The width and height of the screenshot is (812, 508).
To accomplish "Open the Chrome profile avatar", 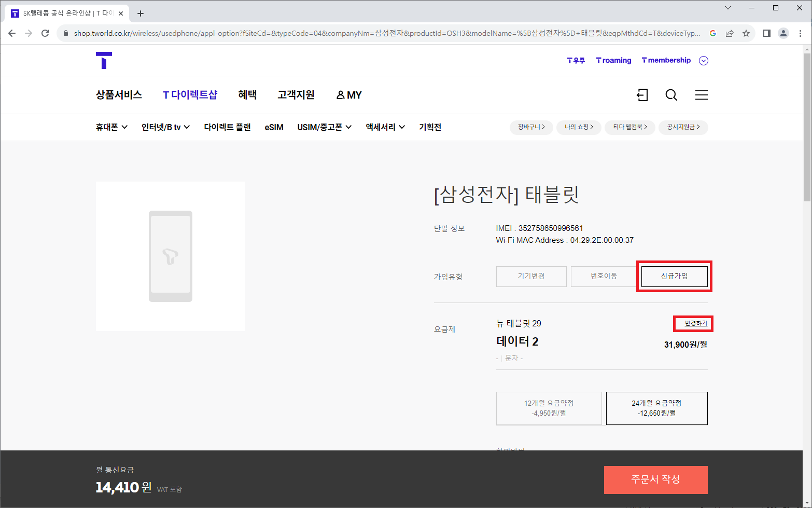I will click(x=783, y=33).
